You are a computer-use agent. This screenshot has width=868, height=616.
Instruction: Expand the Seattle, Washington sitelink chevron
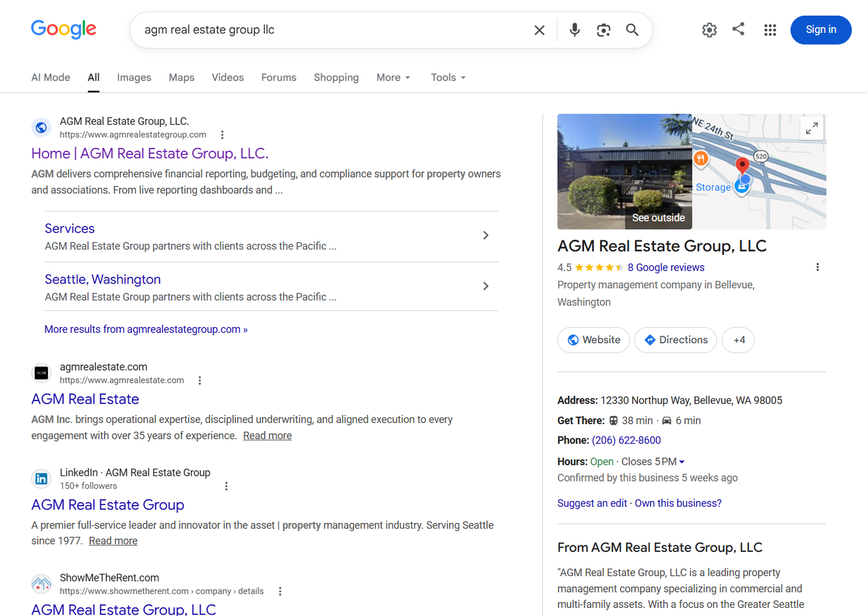coord(486,286)
